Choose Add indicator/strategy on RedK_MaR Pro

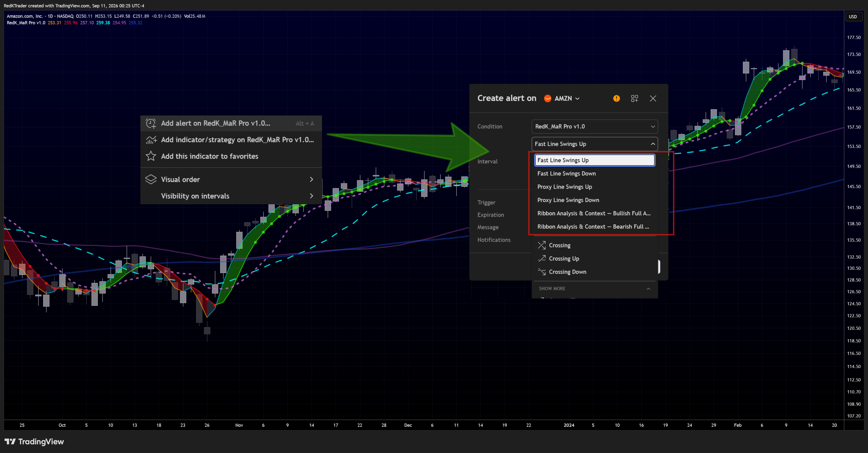tap(231, 140)
